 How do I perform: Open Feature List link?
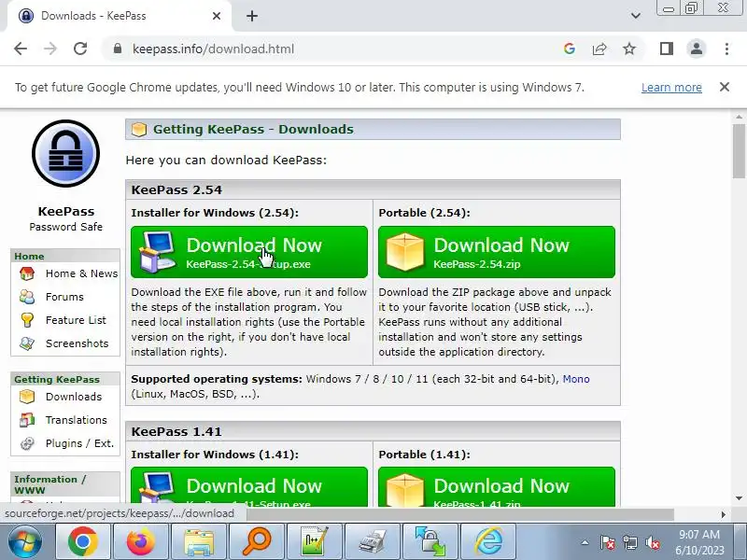[x=76, y=320]
